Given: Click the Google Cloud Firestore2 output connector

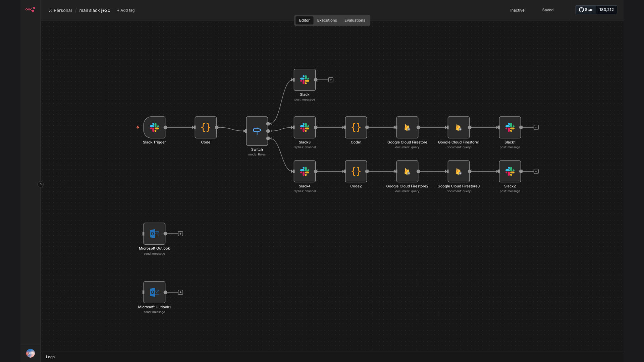Looking at the screenshot, I should click(418, 171).
